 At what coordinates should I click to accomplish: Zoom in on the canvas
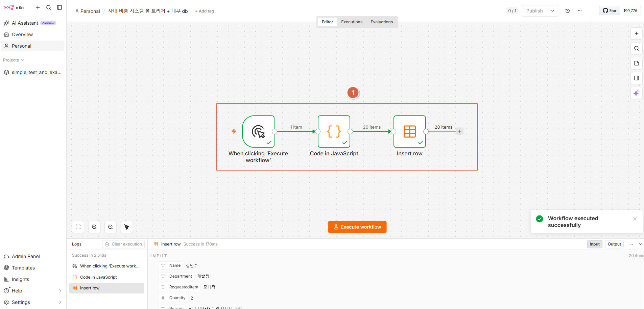(94, 227)
